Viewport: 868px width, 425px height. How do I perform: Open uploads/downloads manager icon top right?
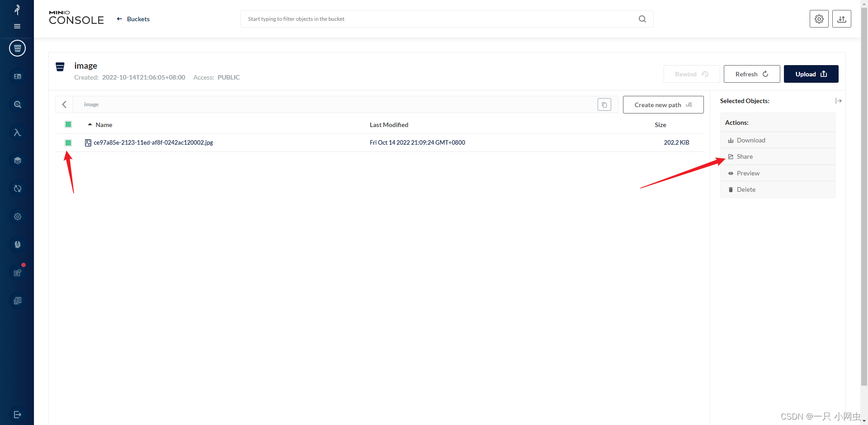click(x=841, y=19)
